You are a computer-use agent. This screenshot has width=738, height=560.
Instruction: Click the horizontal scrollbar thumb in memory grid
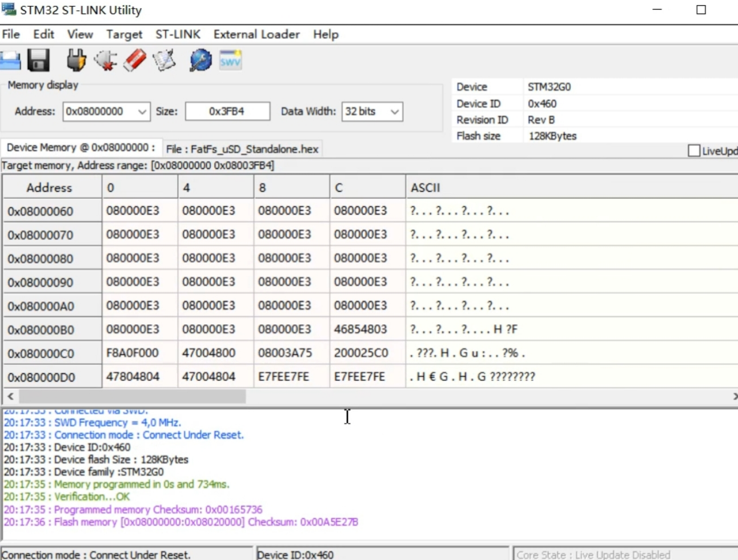[x=133, y=396]
